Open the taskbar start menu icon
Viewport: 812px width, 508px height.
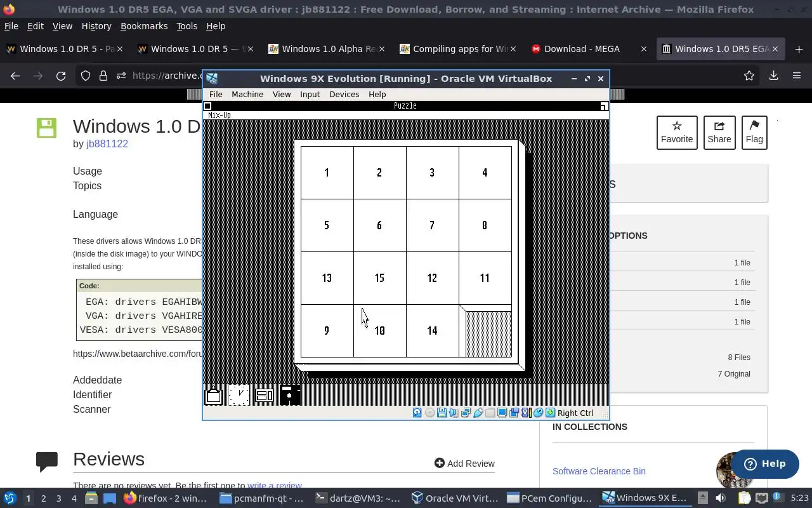point(10,498)
